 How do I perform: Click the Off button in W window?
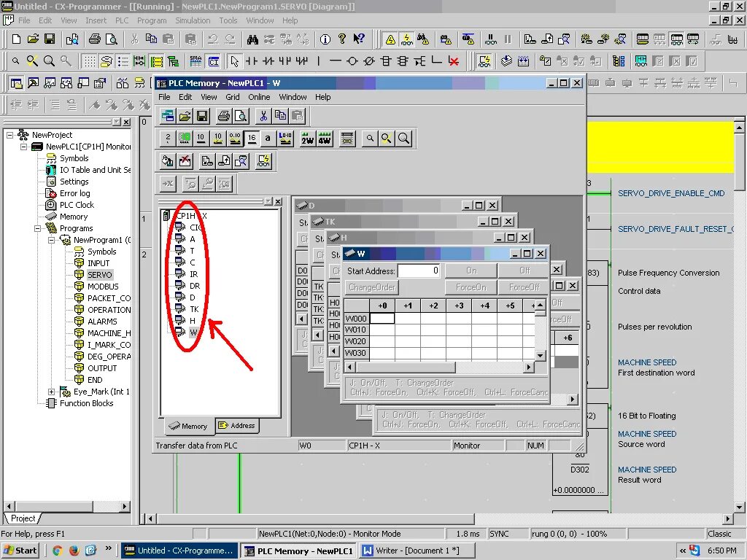pyautogui.click(x=524, y=271)
